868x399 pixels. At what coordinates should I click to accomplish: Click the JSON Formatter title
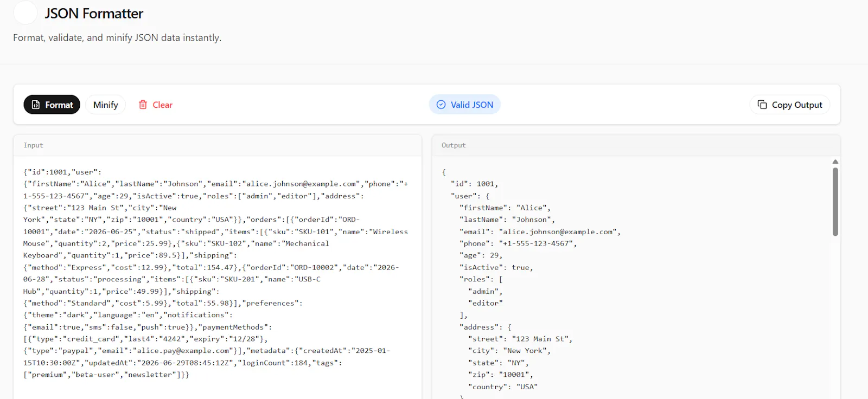(94, 14)
